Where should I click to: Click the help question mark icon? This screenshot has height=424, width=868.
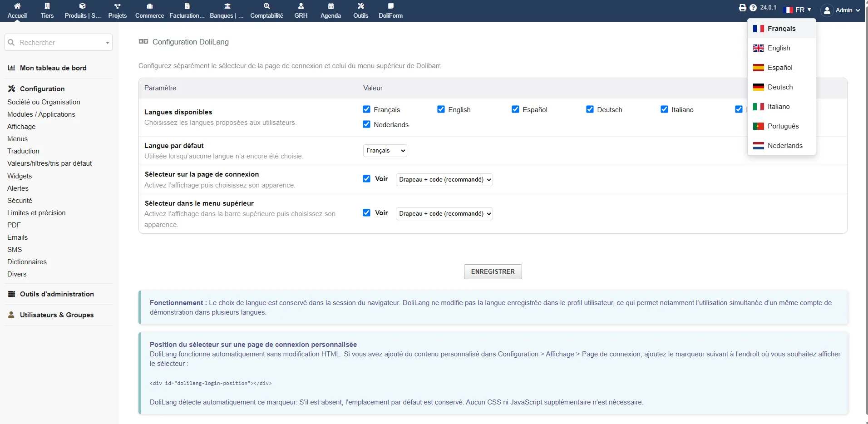pos(753,8)
